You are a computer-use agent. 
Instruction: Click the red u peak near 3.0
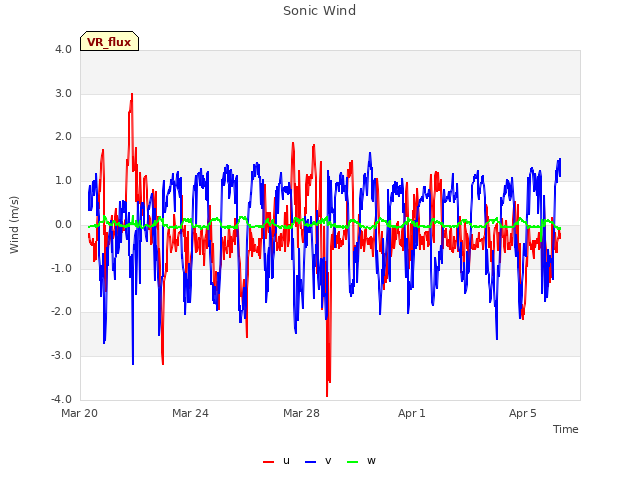pos(131,95)
